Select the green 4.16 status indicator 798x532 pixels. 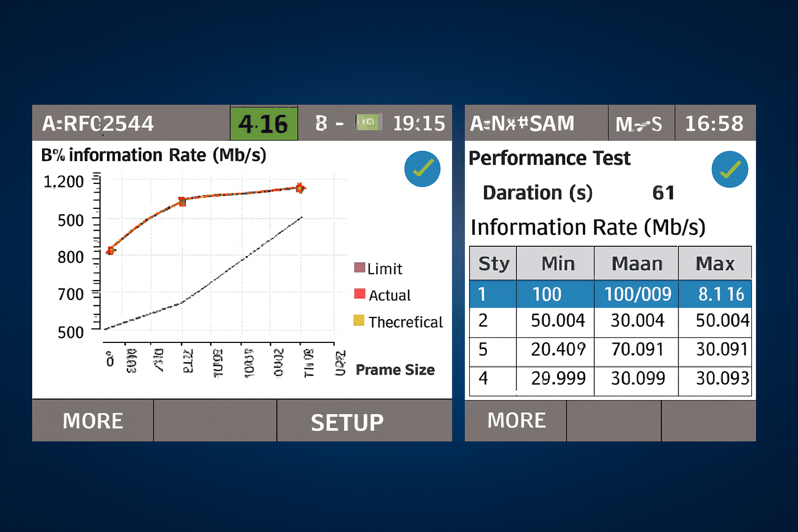pyautogui.click(x=264, y=124)
